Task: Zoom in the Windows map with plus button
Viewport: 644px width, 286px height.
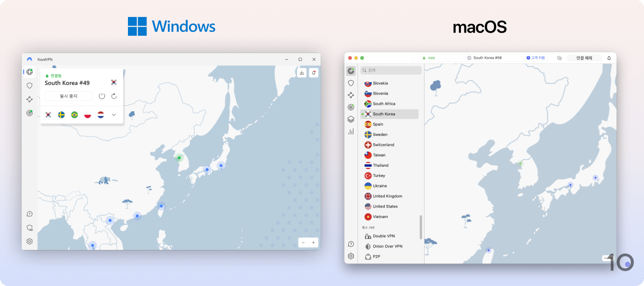Action: 314,242
